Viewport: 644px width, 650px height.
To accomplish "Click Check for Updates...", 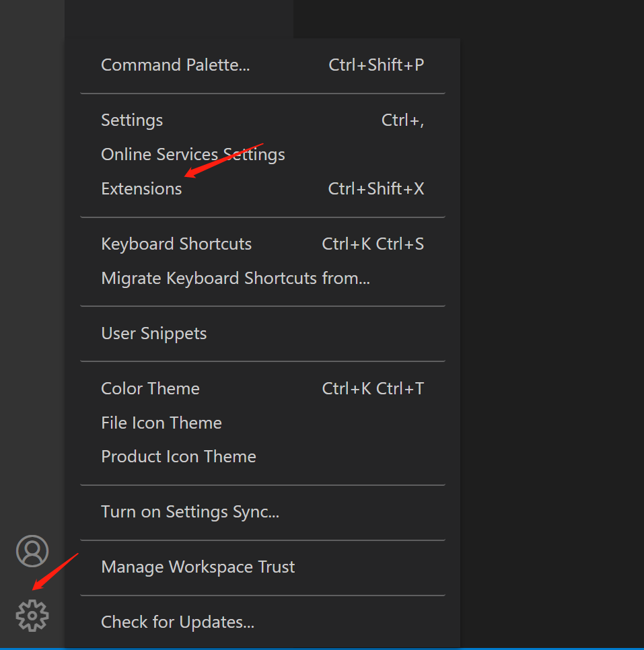I will 178,622.
